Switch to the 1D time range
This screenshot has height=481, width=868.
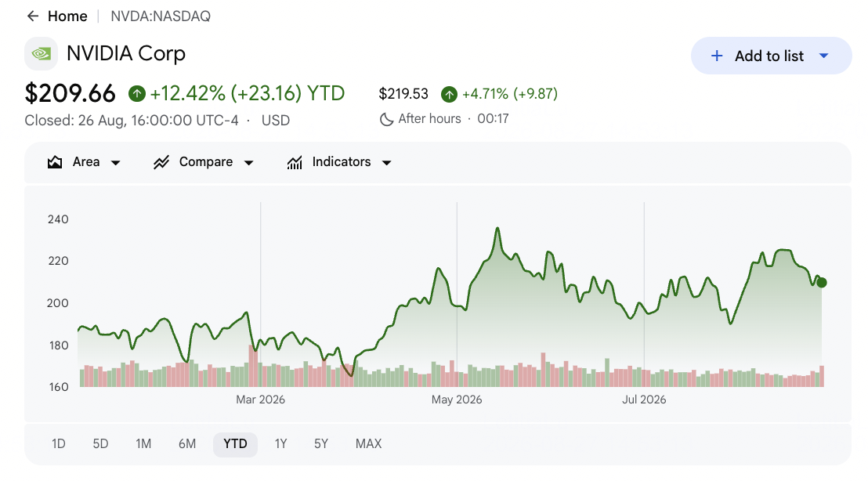pyautogui.click(x=59, y=444)
